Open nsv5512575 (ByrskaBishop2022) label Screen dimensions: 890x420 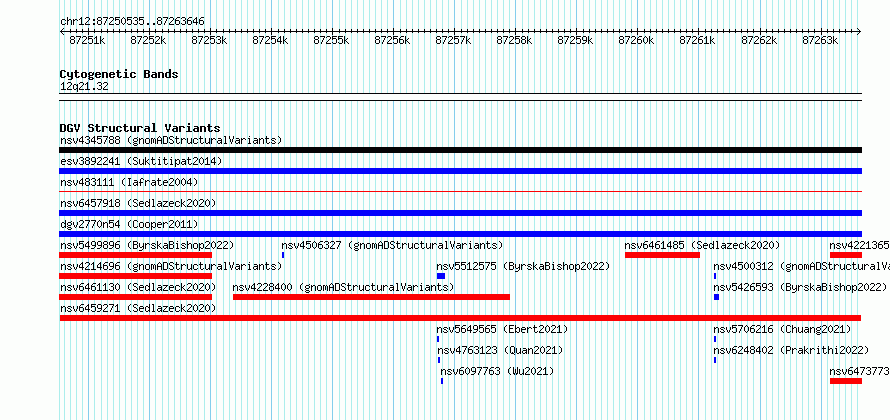coord(523,266)
